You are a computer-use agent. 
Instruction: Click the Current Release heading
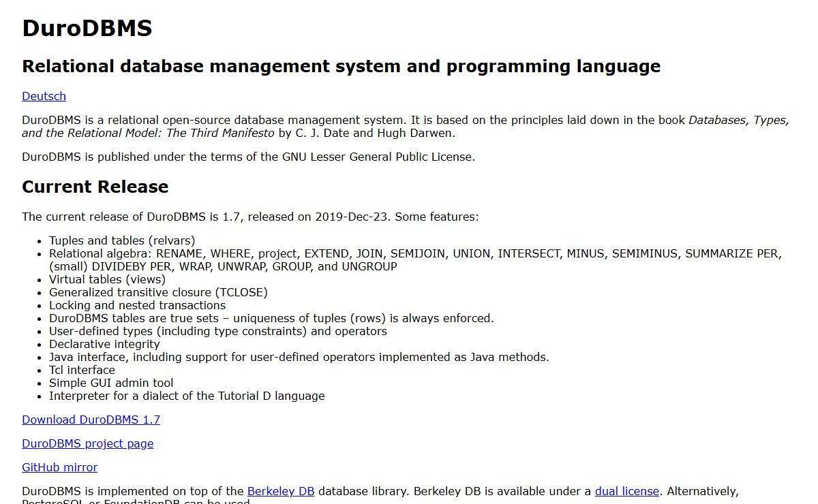(x=95, y=187)
